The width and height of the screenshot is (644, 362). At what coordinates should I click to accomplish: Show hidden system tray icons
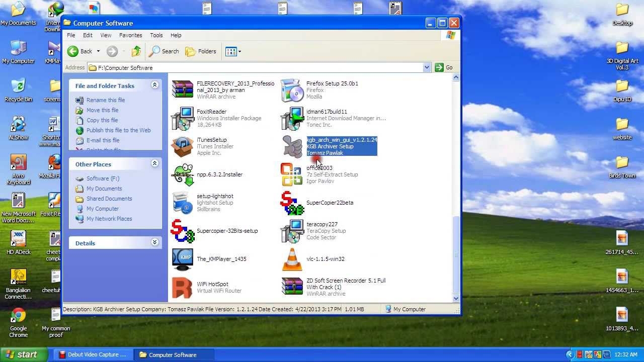click(x=570, y=354)
